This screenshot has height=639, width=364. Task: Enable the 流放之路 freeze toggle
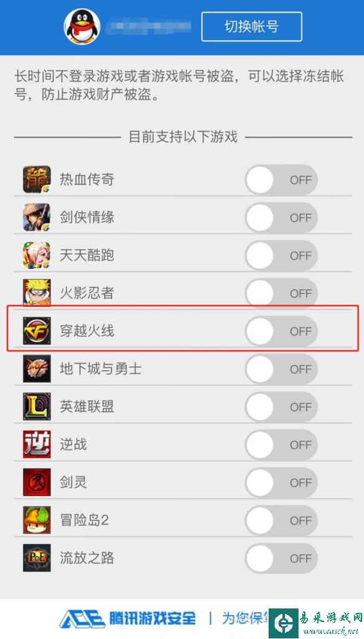(281, 559)
